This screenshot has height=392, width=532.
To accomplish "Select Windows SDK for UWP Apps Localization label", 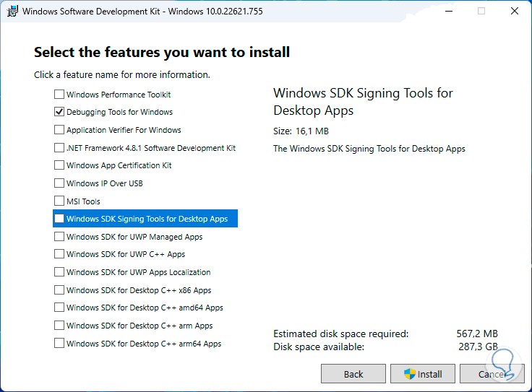I will pyautogui.click(x=138, y=272).
